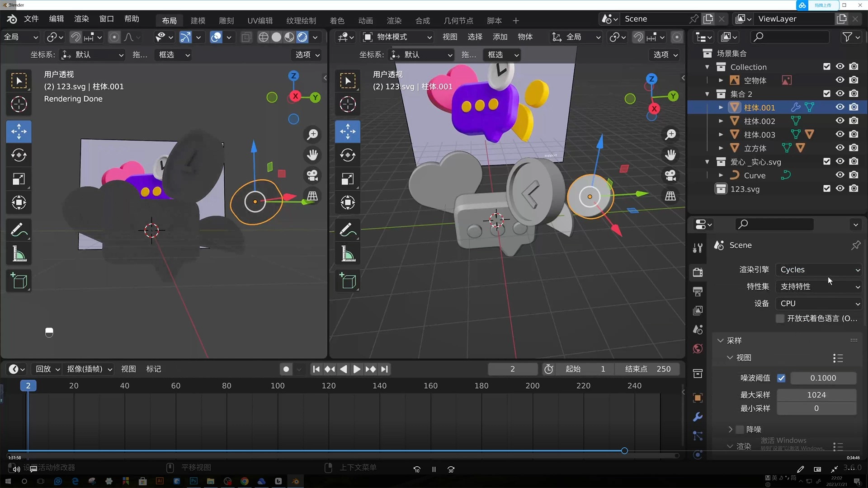
Task: Toggle camera view in right viewport
Action: (x=670, y=175)
